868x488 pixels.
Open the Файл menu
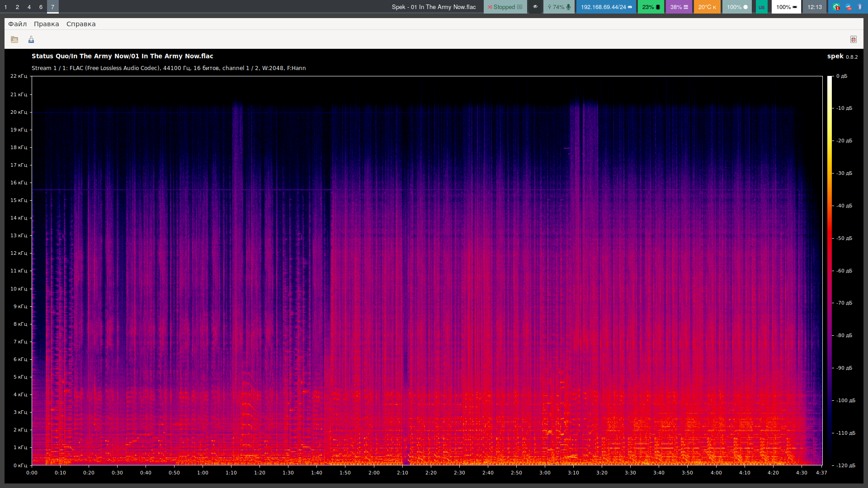[18, 24]
